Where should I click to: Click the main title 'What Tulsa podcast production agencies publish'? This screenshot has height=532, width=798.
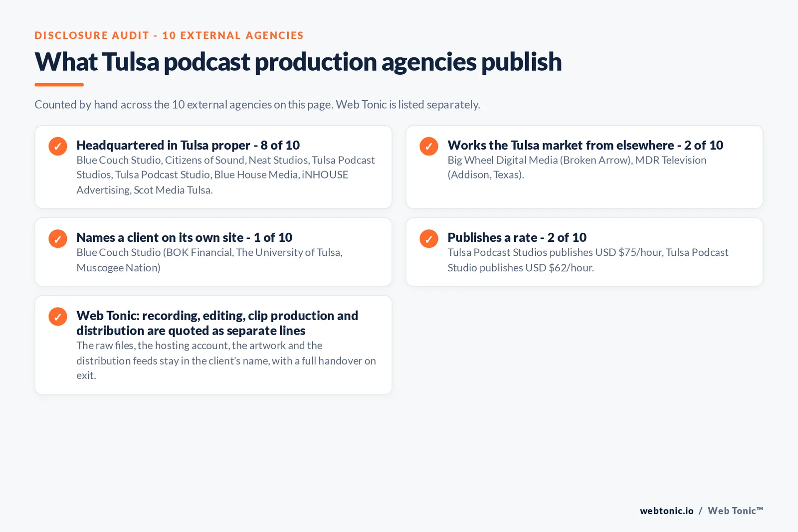(x=298, y=62)
